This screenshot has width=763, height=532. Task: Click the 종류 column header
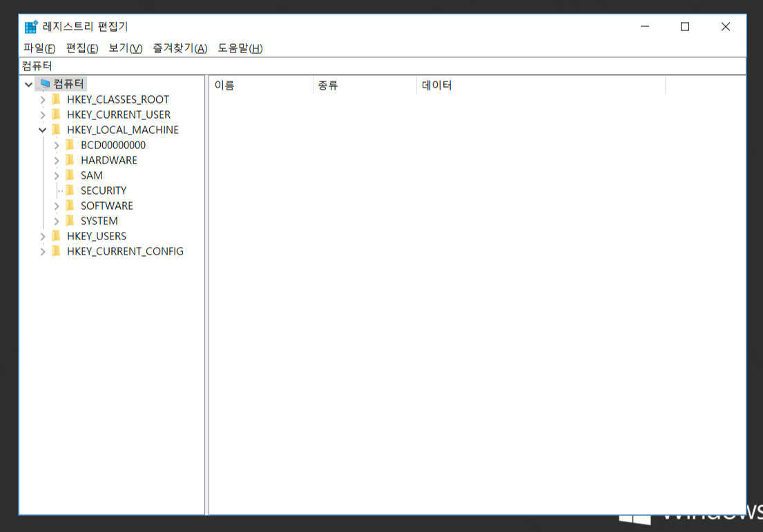pyautogui.click(x=365, y=85)
